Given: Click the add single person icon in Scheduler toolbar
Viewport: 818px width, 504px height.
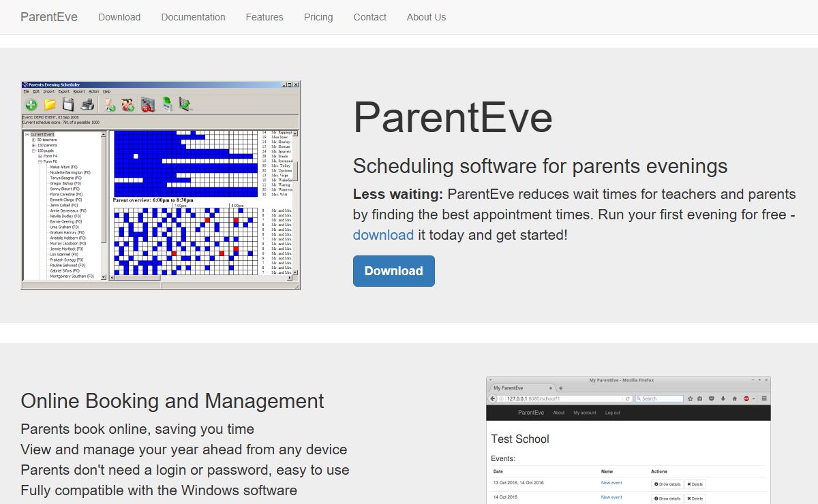Looking at the screenshot, I should tap(109, 105).
